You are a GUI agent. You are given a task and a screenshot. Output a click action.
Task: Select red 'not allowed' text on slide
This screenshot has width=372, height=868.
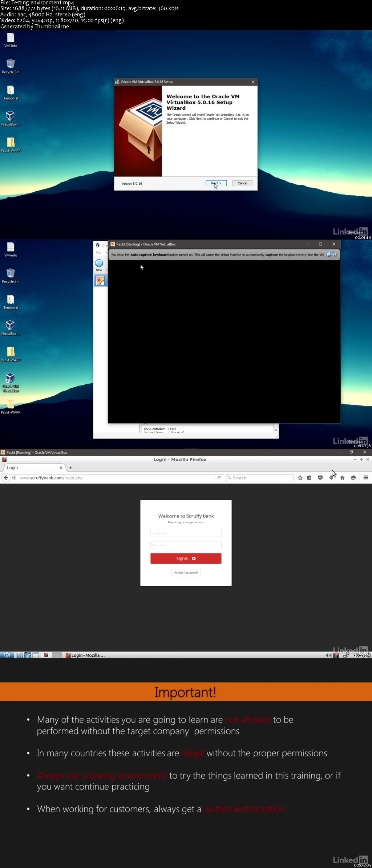coord(248,720)
